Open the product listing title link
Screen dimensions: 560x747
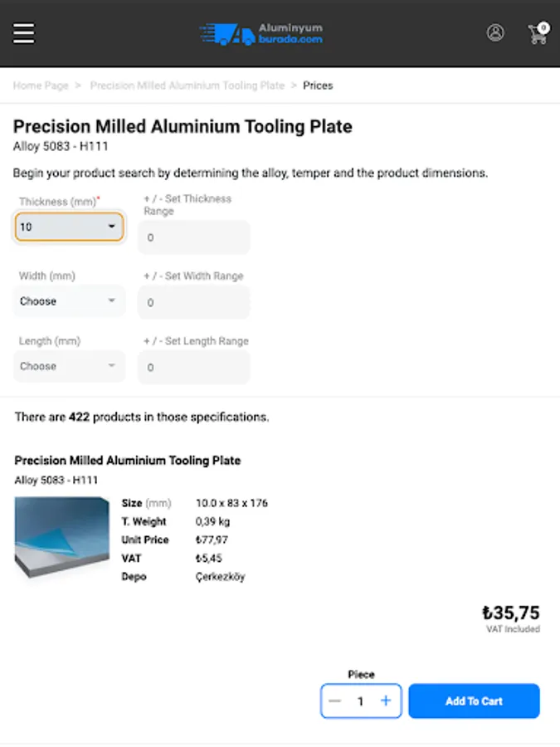coord(128,461)
